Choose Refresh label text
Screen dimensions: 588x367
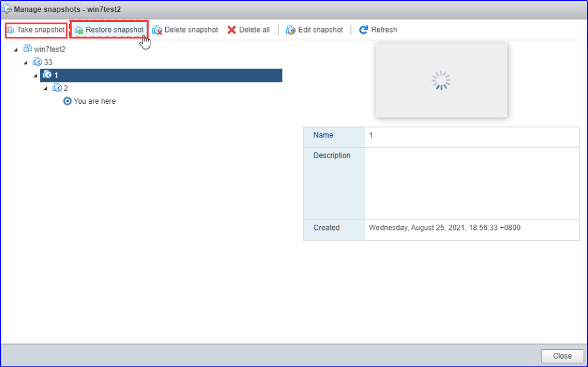[x=384, y=30]
